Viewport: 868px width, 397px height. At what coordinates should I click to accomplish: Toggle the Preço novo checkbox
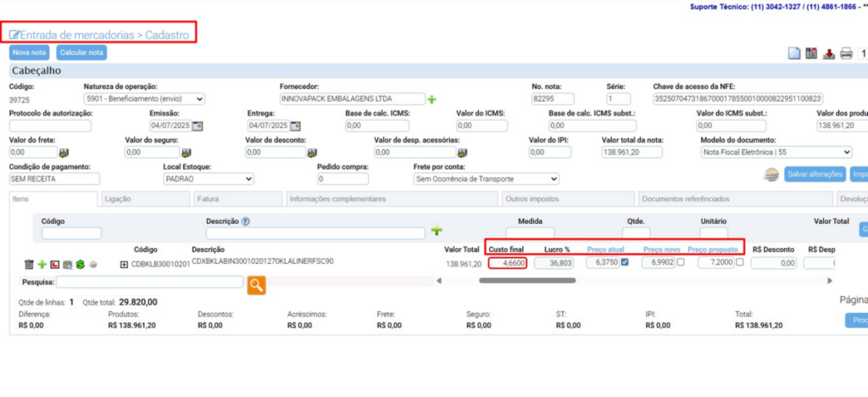tap(681, 262)
